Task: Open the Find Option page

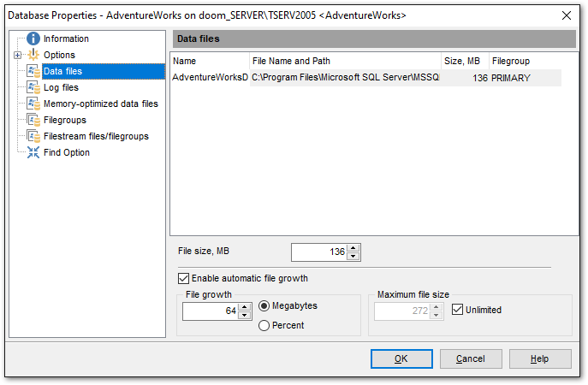Action: 67,152
